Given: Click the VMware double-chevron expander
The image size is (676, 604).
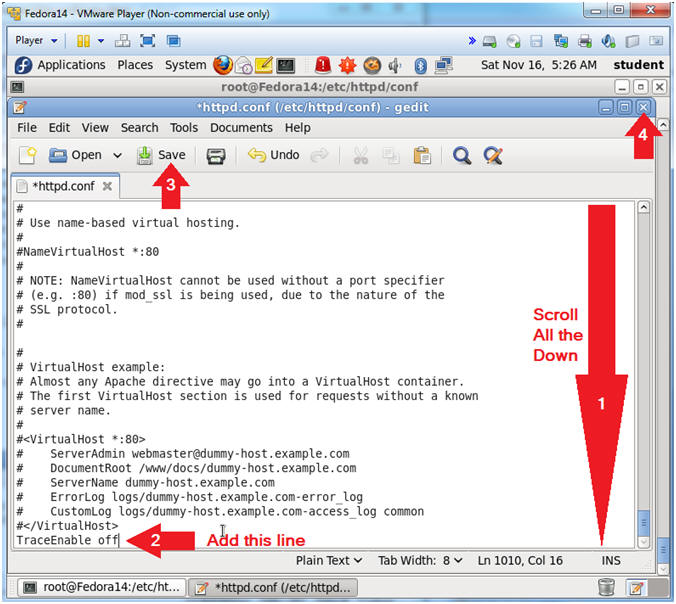Looking at the screenshot, I should (472, 41).
